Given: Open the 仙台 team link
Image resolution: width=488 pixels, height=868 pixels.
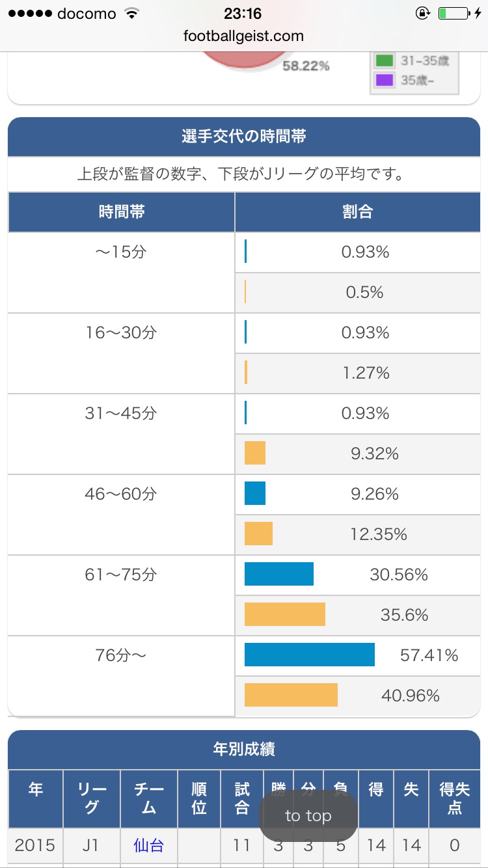Looking at the screenshot, I should tap(148, 845).
